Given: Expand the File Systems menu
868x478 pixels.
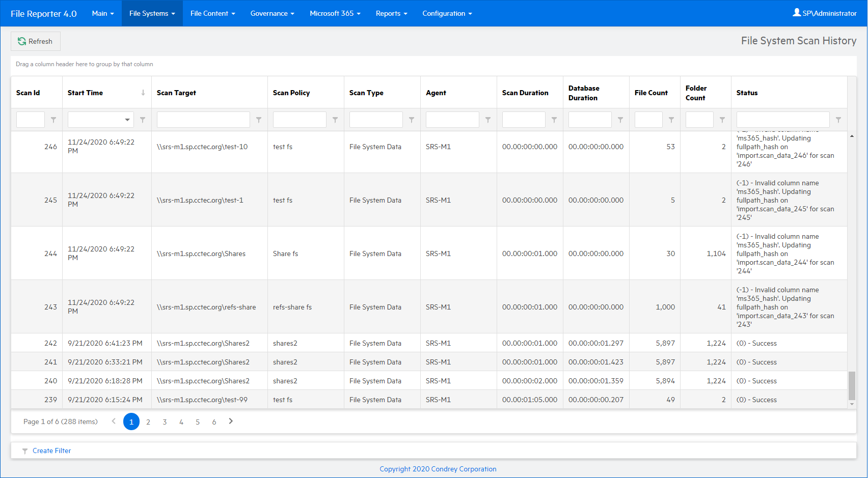Looking at the screenshot, I should tap(152, 13).
